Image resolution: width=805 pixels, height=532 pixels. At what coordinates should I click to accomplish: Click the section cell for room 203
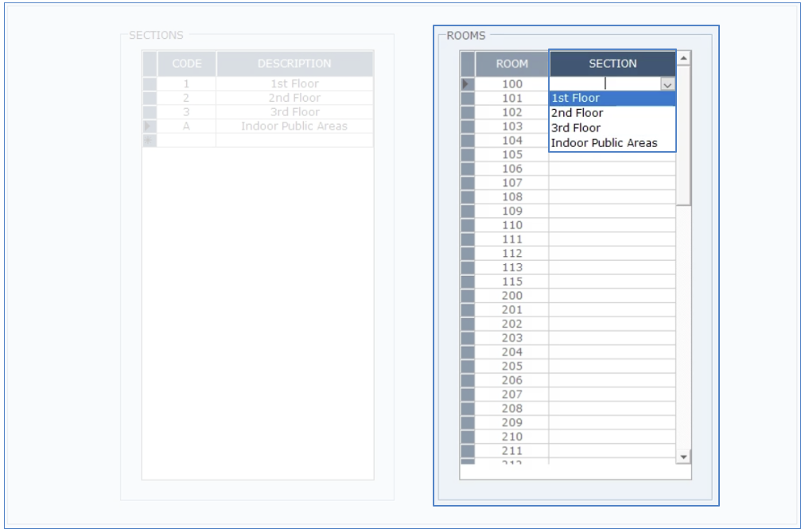coord(612,338)
